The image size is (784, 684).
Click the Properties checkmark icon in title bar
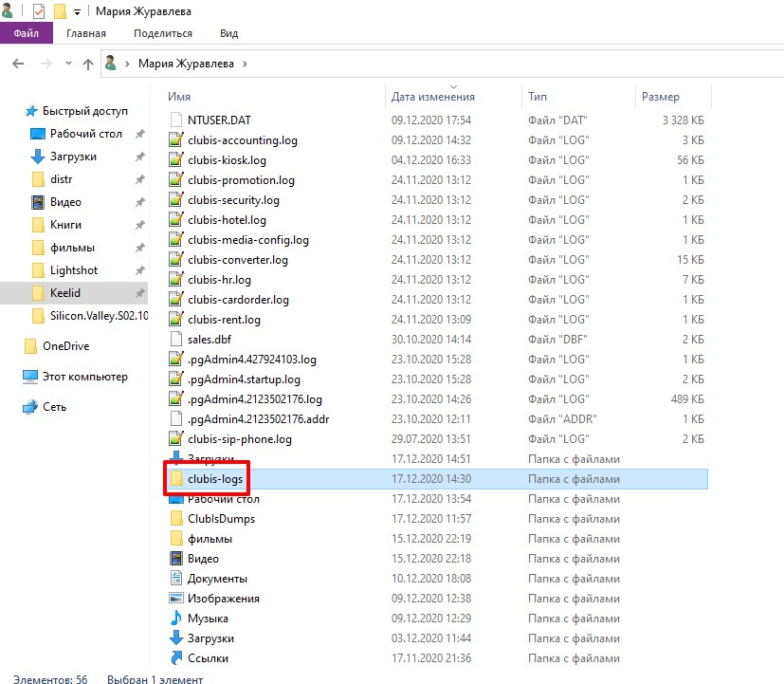39,11
